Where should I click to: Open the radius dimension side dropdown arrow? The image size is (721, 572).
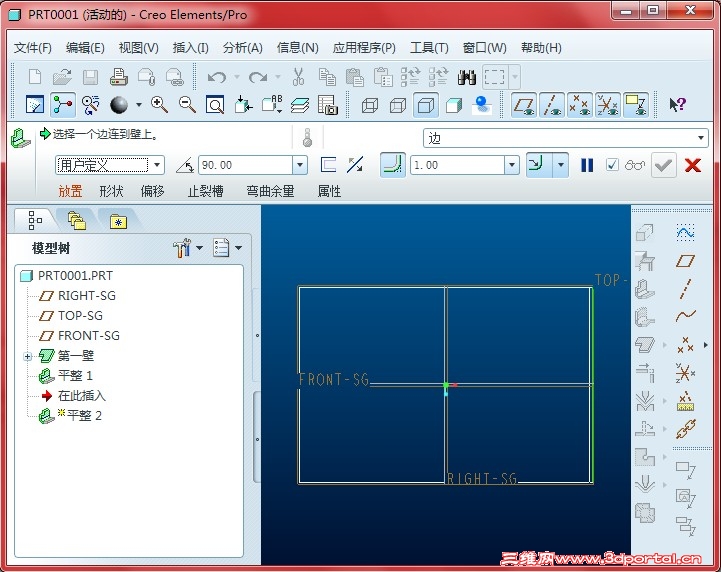pyautogui.click(x=561, y=165)
